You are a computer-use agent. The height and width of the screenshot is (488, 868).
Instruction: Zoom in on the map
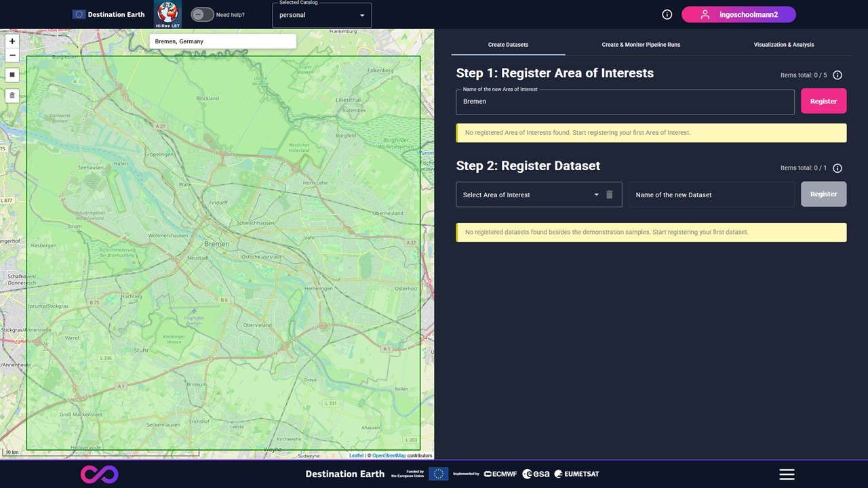coord(12,41)
